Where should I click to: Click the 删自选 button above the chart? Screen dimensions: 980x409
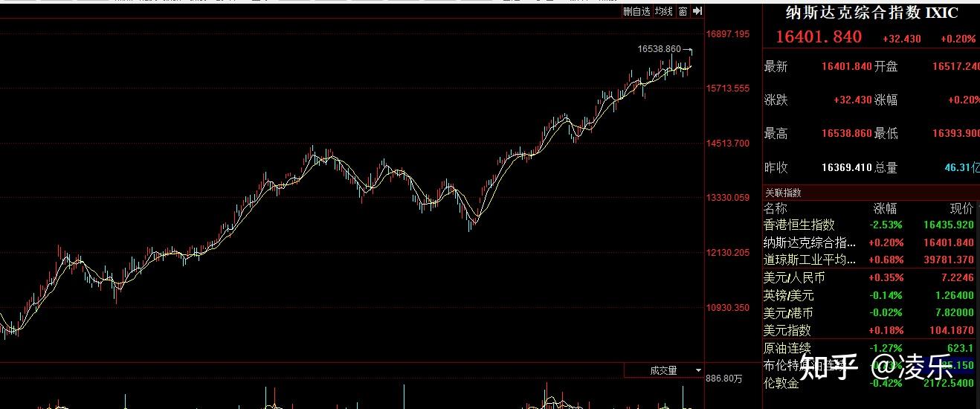pos(636,11)
